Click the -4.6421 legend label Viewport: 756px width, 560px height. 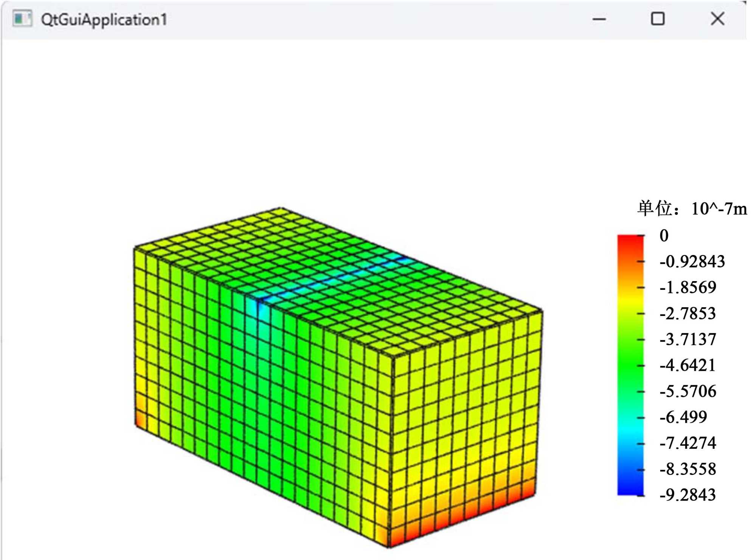coord(688,366)
